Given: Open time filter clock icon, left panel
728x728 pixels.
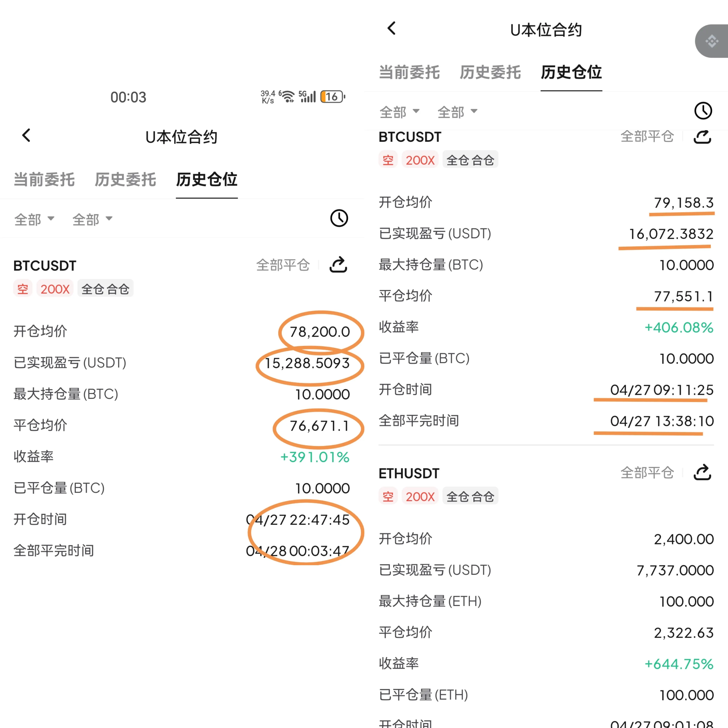Looking at the screenshot, I should 339,218.
